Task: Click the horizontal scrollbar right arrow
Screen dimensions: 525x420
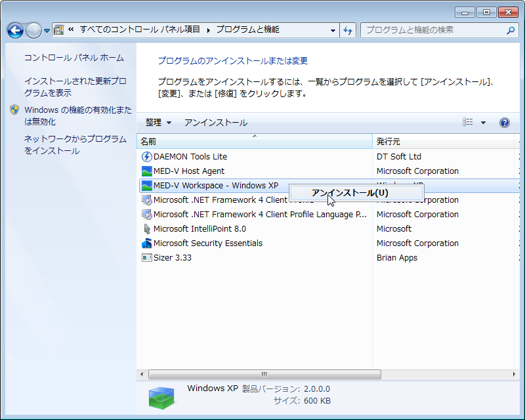Action: (x=514, y=375)
